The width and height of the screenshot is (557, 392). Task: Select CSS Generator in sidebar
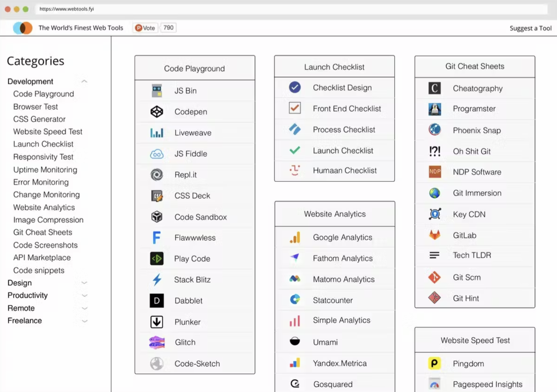click(39, 119)
